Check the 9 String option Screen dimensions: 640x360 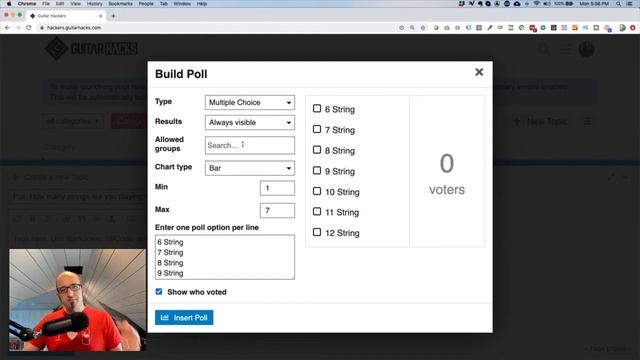coord(317,171)
